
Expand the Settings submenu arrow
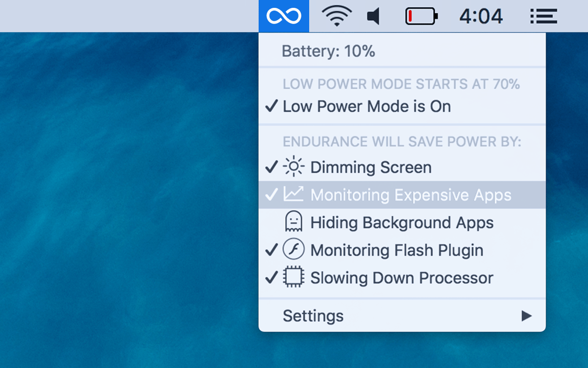[526, 316]
